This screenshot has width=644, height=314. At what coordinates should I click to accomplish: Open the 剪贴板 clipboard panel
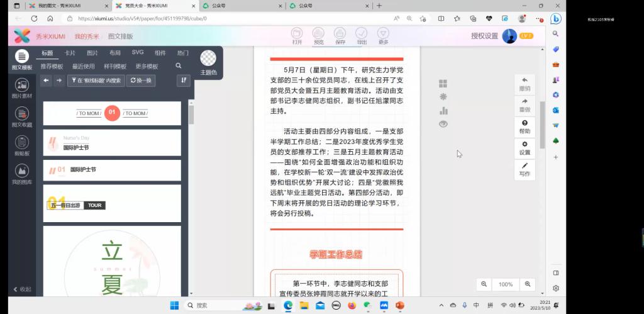tap(22, 145)
